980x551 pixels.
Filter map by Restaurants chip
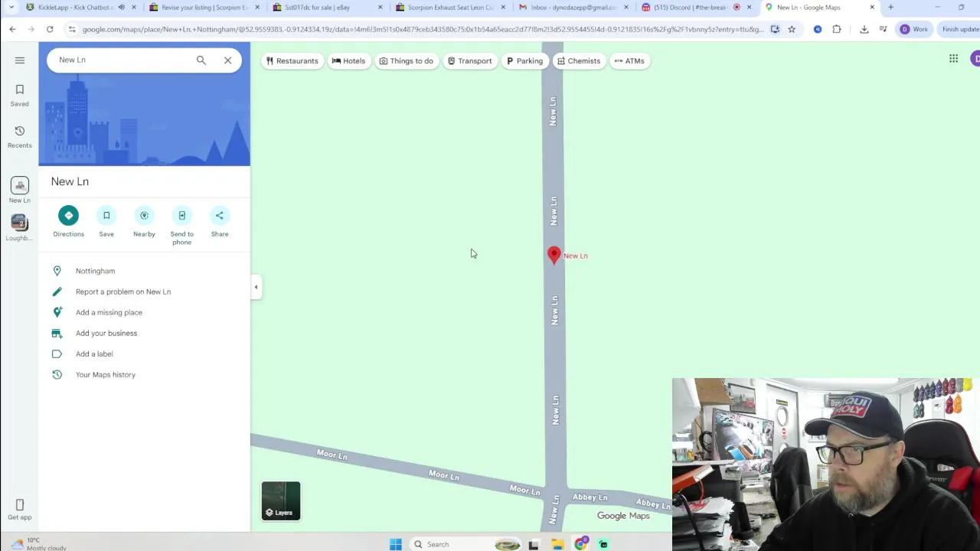(x=292, y=60)
